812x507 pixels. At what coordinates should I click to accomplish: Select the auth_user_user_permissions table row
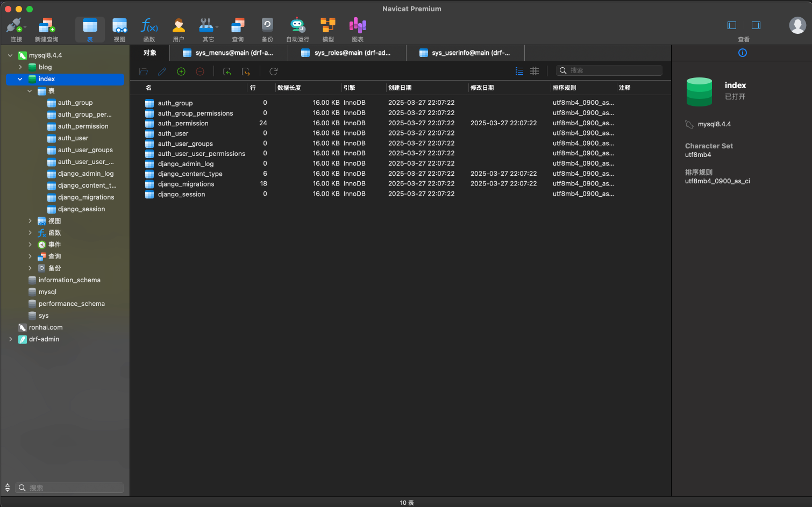tap(400, 153)
